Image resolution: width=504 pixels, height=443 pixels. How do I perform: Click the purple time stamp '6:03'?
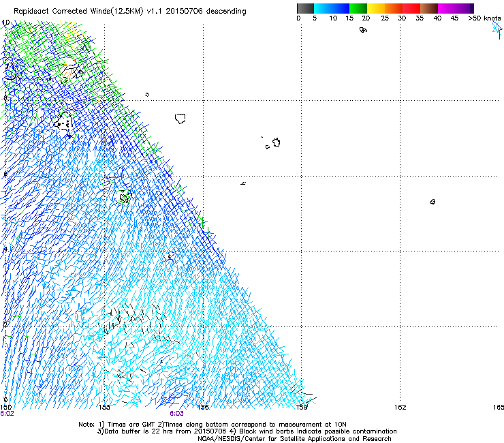click(x=176, y=414)
